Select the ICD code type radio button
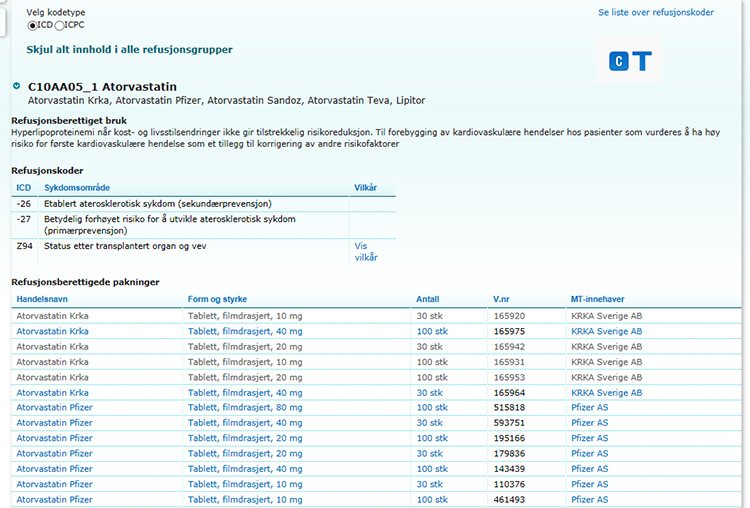The image size is (750, 508). [x=32, y=25]
